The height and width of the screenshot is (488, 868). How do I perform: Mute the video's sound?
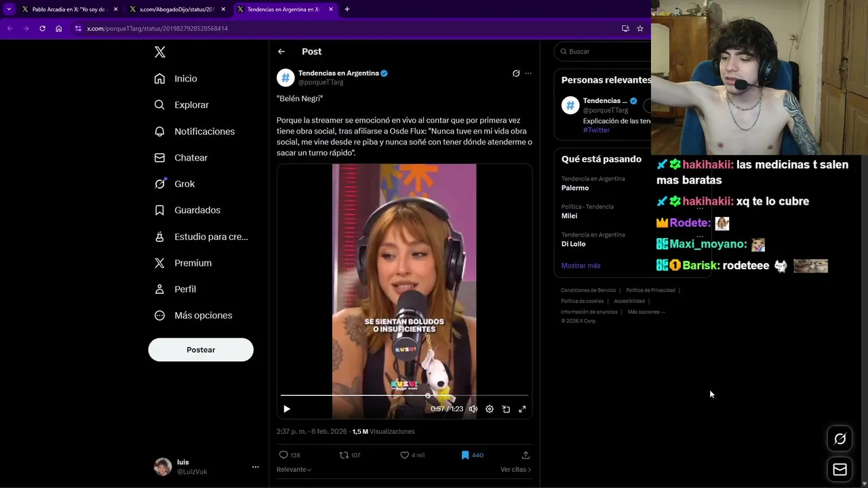point(473,409)
